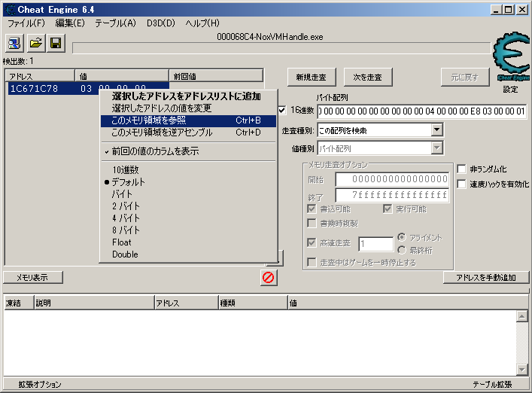Toggle 前回の値のカラムを表示 menu entry
Image resolution: width=532 pixels, height=393 pixels.
click(188, 151)
